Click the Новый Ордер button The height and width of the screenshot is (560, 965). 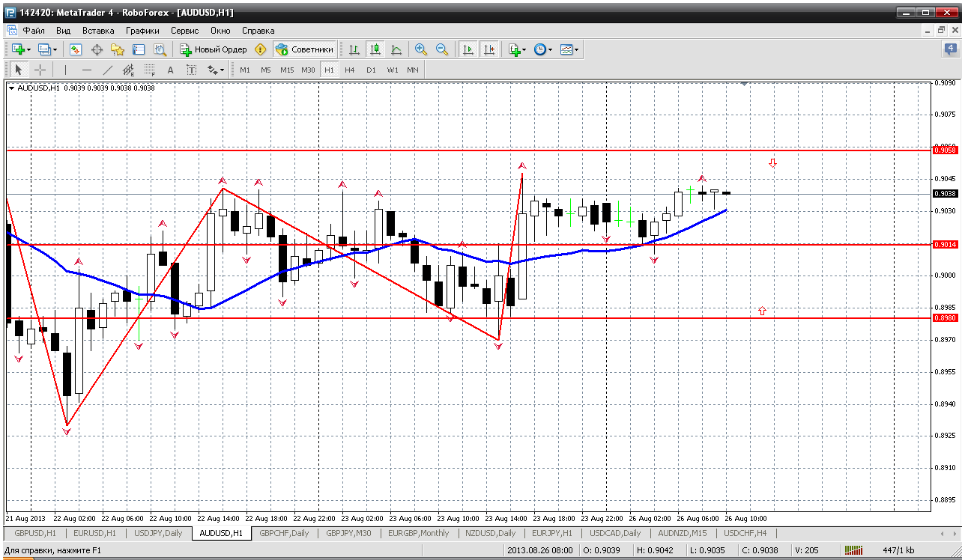213,49
